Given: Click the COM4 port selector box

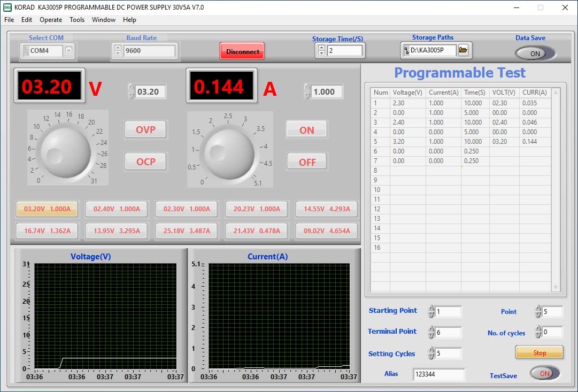Looking at the screenshot, I should click(x=46, y=50).
